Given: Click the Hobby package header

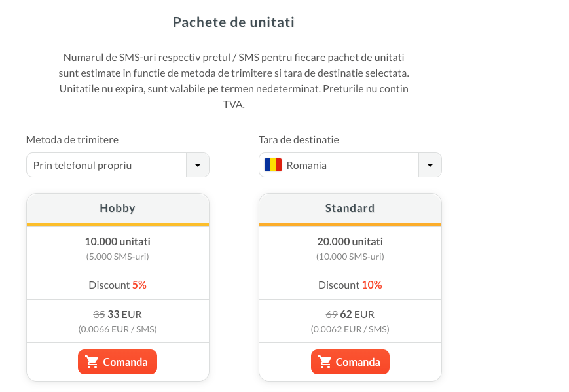Looking at the screenshot, I should [x=118, y=208].
